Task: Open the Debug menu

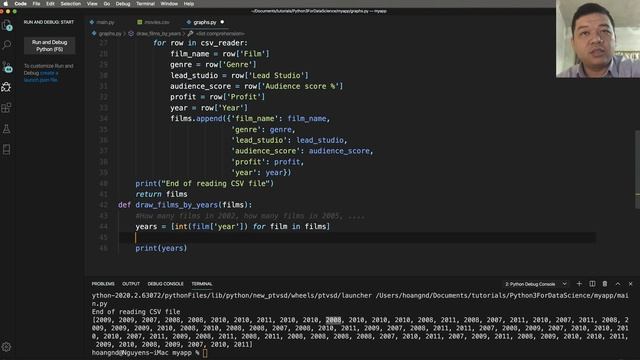Action: 122,4
